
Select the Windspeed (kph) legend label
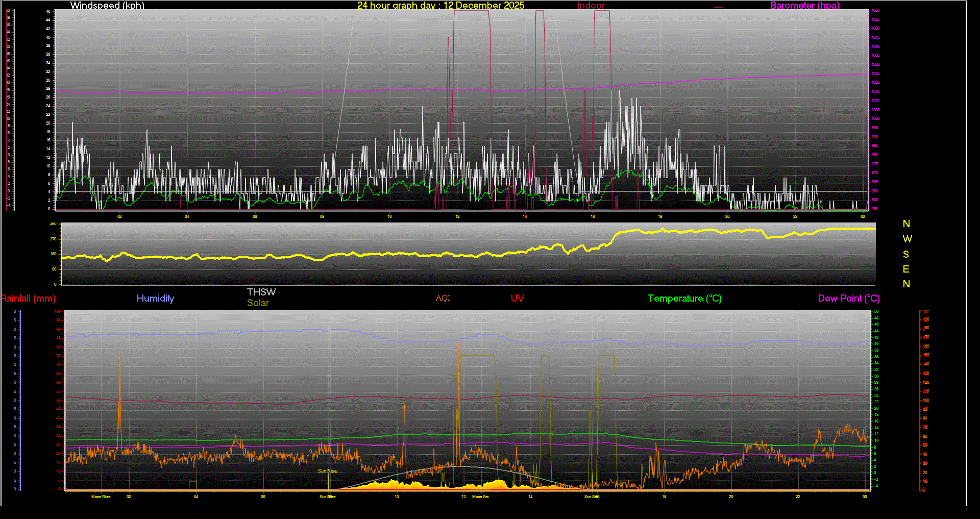107,6
